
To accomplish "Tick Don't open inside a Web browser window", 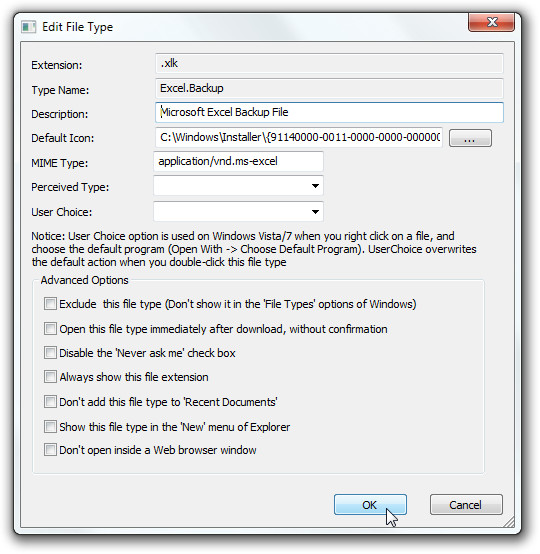I will [x=50, y=450].
